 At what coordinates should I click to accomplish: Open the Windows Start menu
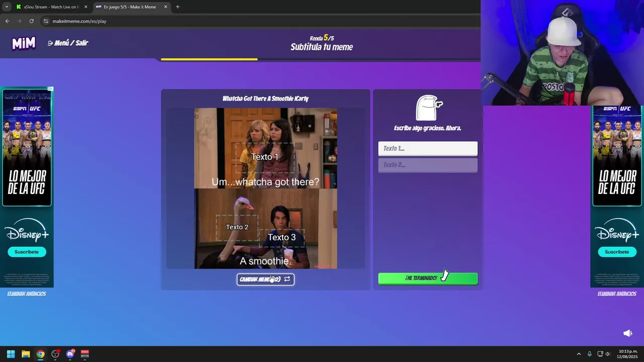tap(11, 354)
